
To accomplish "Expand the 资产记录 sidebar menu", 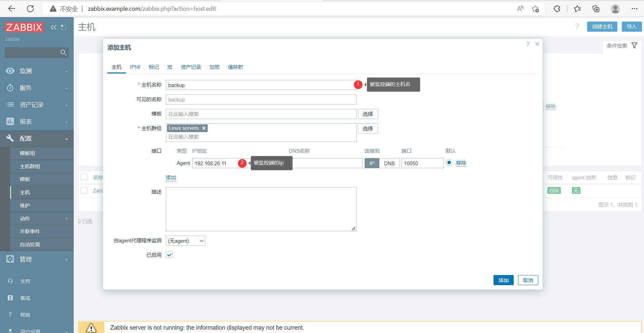I will (37, 105).
